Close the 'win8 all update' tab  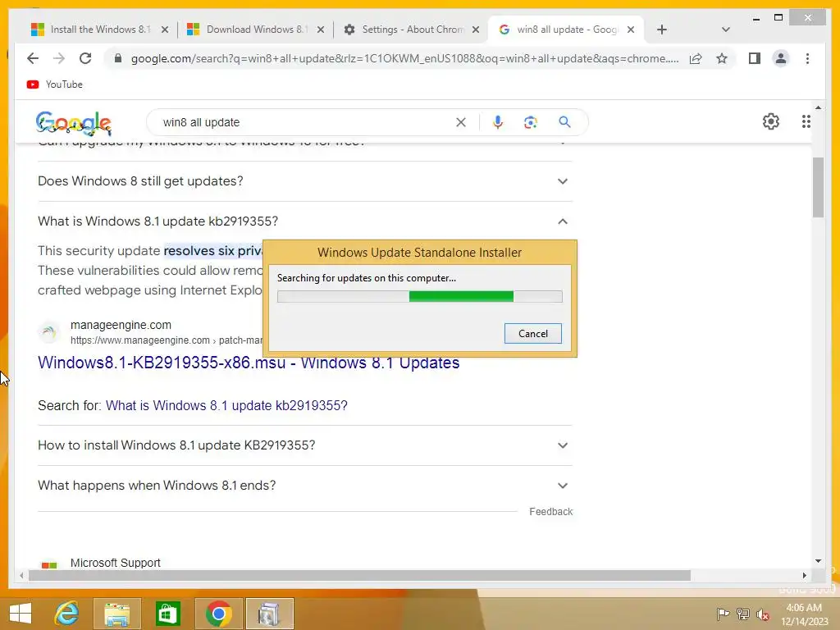(x=631, y=30)
